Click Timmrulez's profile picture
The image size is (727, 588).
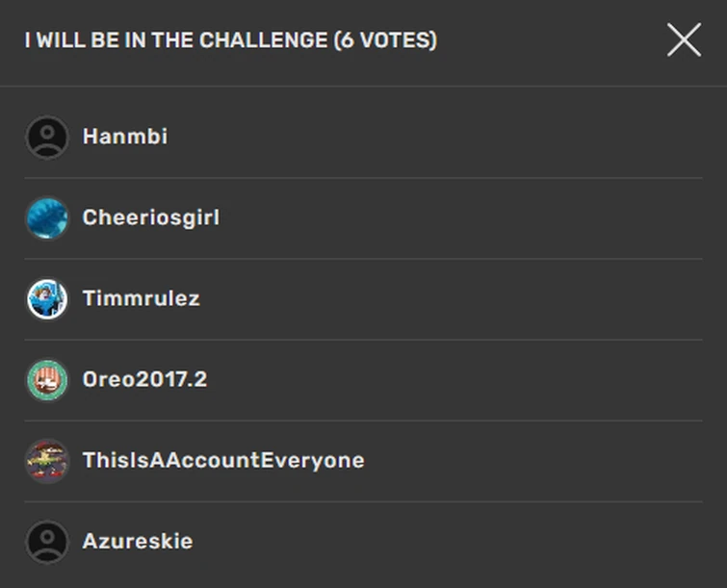(x=46, y=299)
